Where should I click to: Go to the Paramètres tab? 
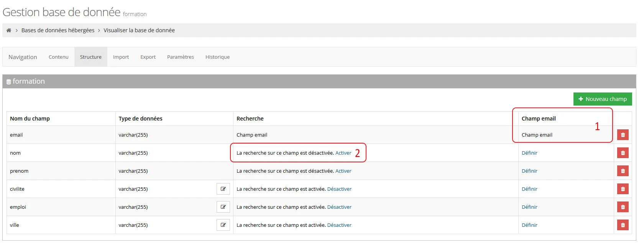[181, 57]
